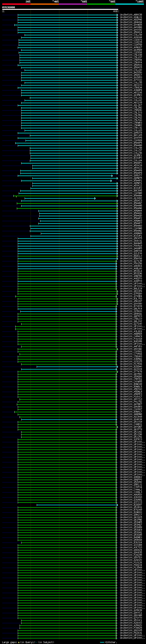
Task: Select the AV636000 query name label
Action: [8, 8]
